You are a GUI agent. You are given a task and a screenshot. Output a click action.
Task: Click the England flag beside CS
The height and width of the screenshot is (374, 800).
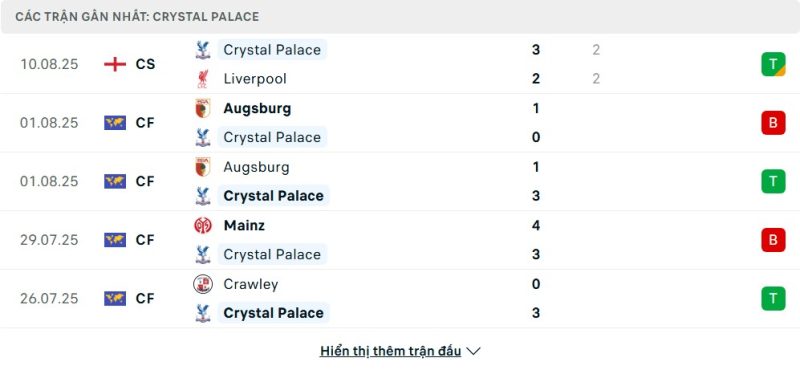point(115,64)
